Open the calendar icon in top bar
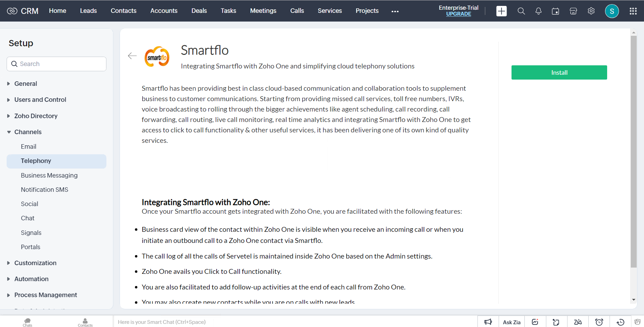Image resolution: width=644 pixels, height=327 pixels. 555,11
